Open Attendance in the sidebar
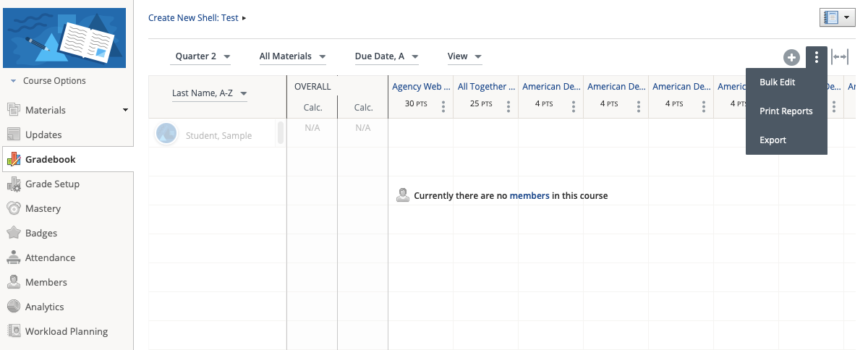868x350 pixels. pos(50,257)
